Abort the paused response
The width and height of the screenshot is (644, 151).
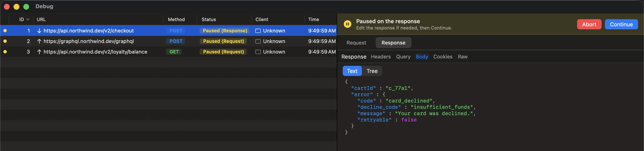(x=589, y=24)
